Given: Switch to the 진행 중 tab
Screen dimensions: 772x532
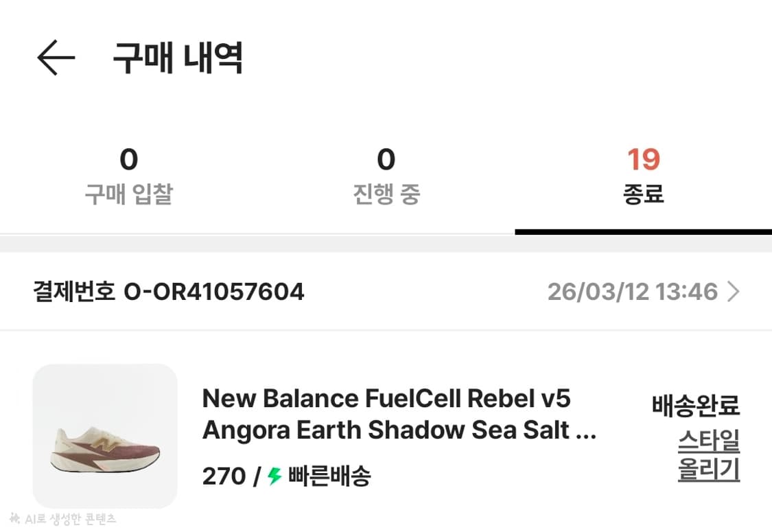Looking at the screenshot, I should point(386,195).
